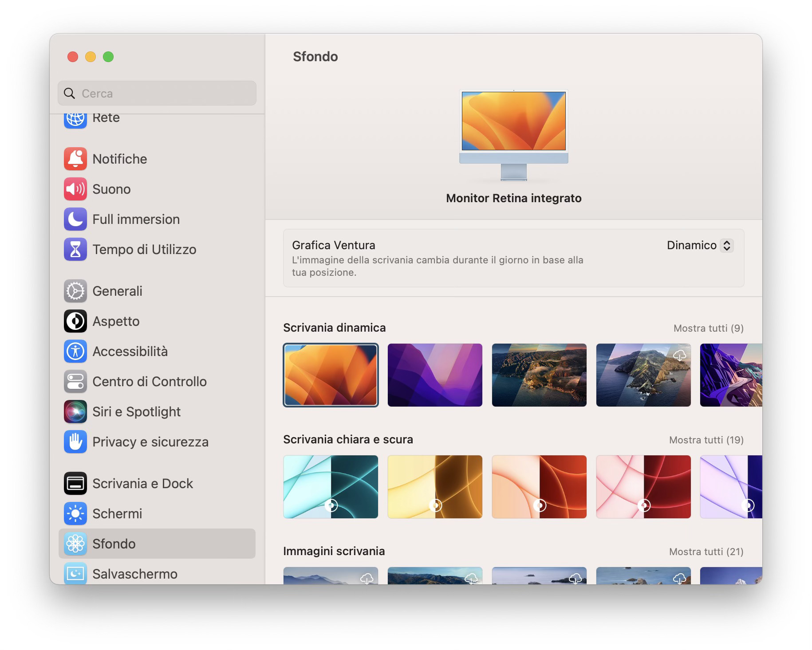Screen dimensions: 812x650
Task: Select the orange Ventura dynamic wallpaper
Action: [x=331, y=375]
